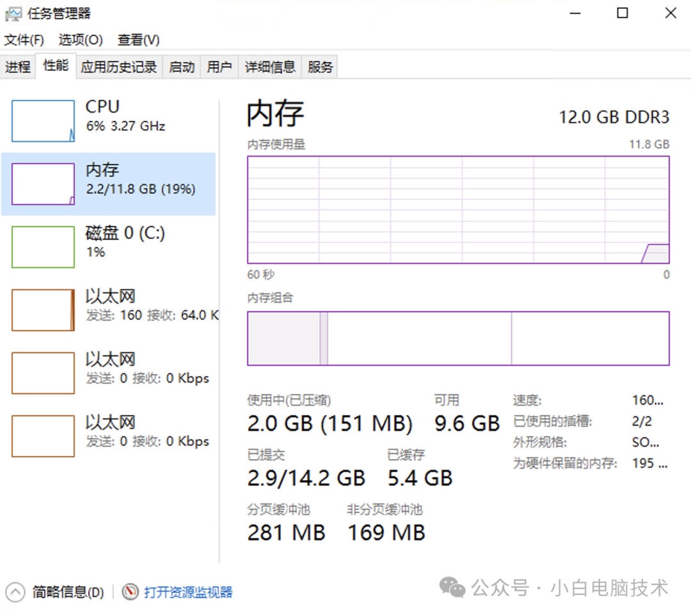This screenshot has width=691, height=616.
Task: Switch to the 应用历史记录 tab
Action: pos(119,67)
